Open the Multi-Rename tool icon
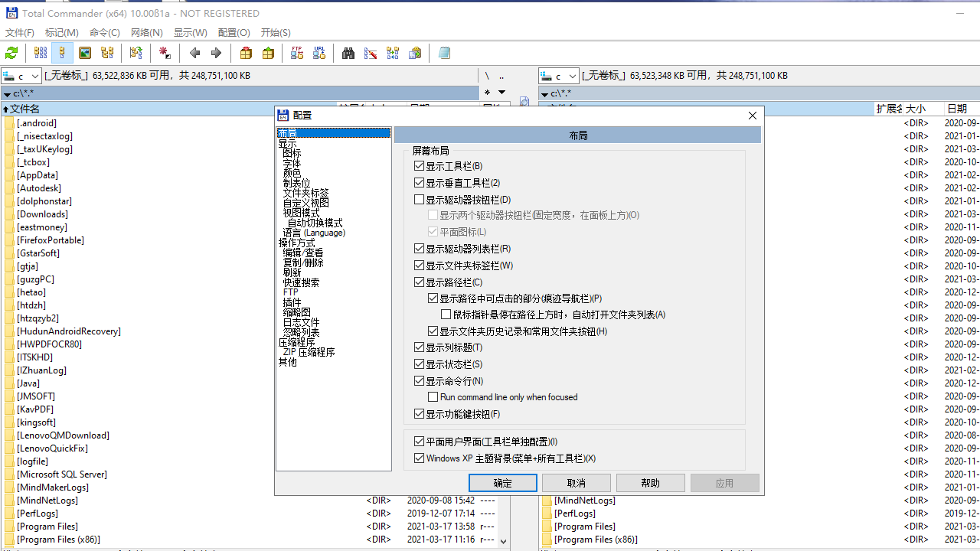The width and height of the screenshot is (980, 551). 370,53
